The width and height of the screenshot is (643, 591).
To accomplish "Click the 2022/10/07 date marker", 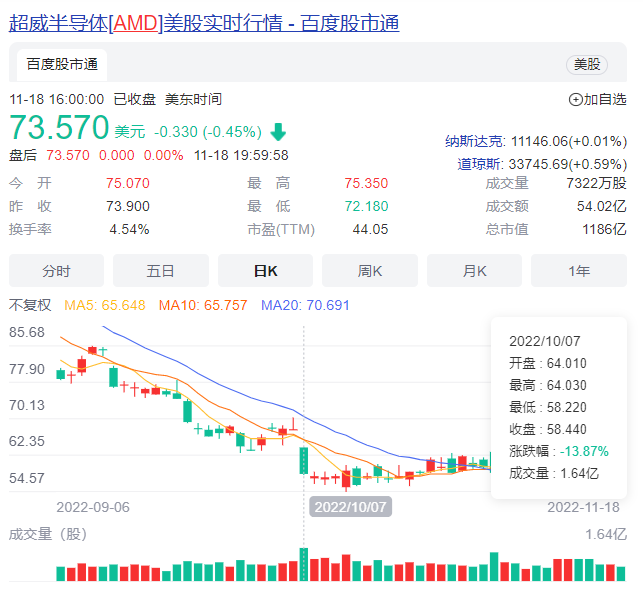I will [351, 507].
